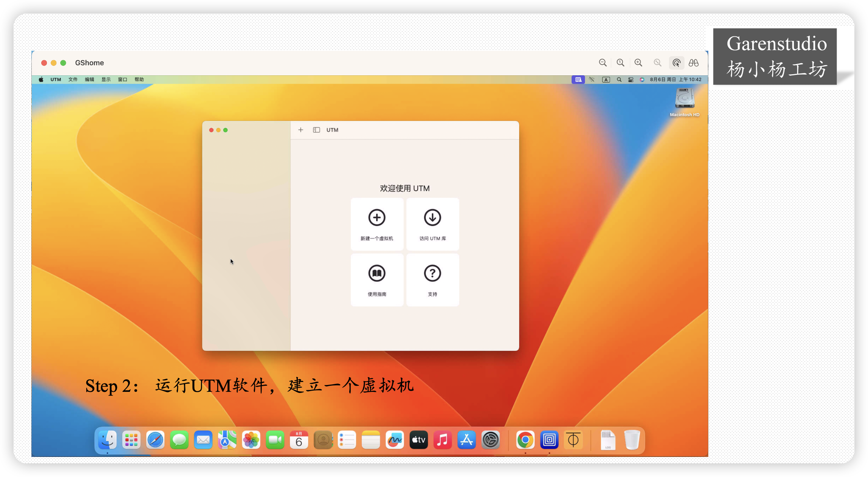Click 支持 help card
Image resolution: width=868 pixels, height=477 pixels.
point(432,280)
